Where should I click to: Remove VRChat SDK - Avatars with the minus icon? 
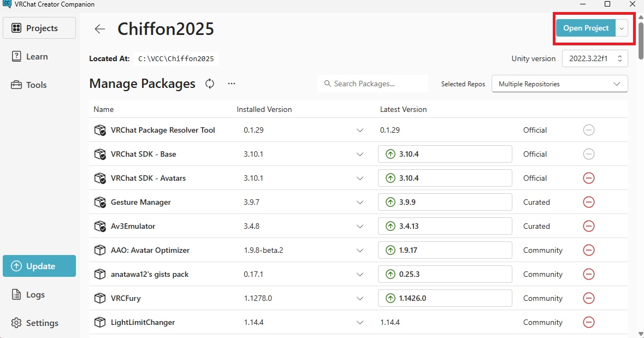pyautogui.click(x=588, y=178)
